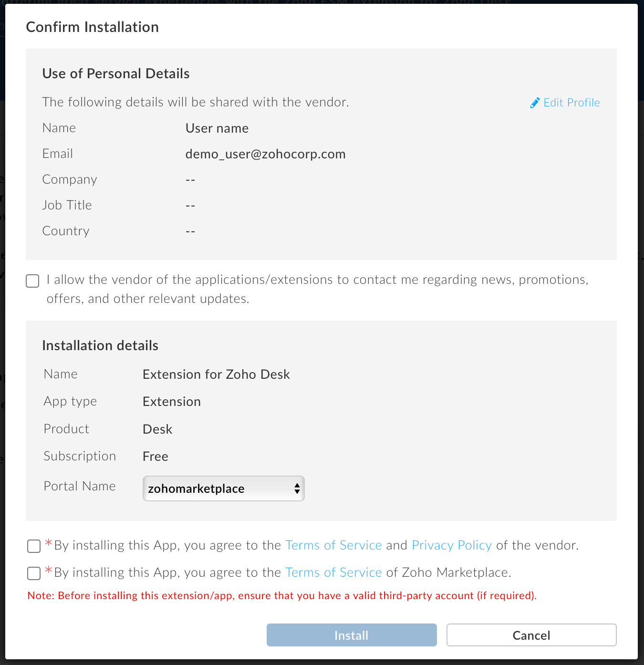Open the Zoho Marketplace Terms of Service link

[x=333, y=572]
